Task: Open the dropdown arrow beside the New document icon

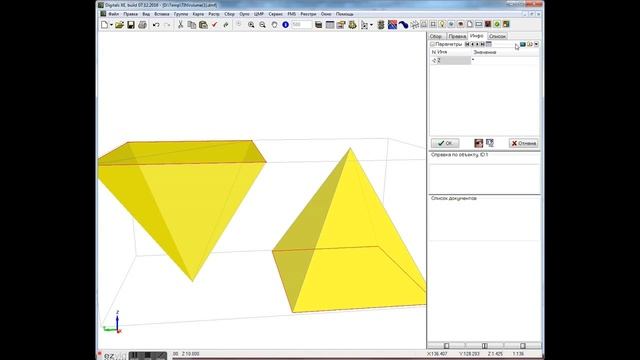Action: click(x=111, y=25)
